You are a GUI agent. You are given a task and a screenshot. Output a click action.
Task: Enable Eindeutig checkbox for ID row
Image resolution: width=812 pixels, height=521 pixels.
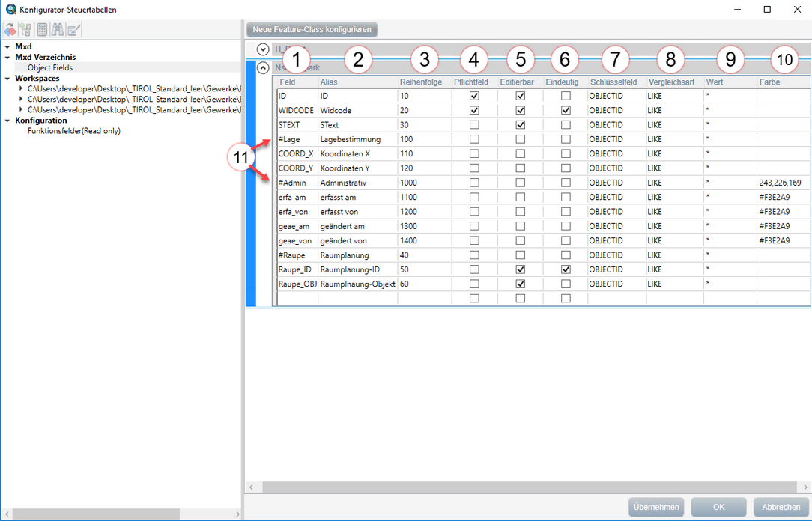pyautogui.click(x=566, y=97)
